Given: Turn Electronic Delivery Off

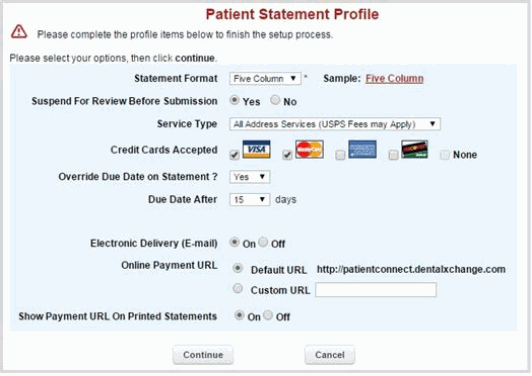Looking at the screenshot, I should pyautogui.click(x=263, y=242).
